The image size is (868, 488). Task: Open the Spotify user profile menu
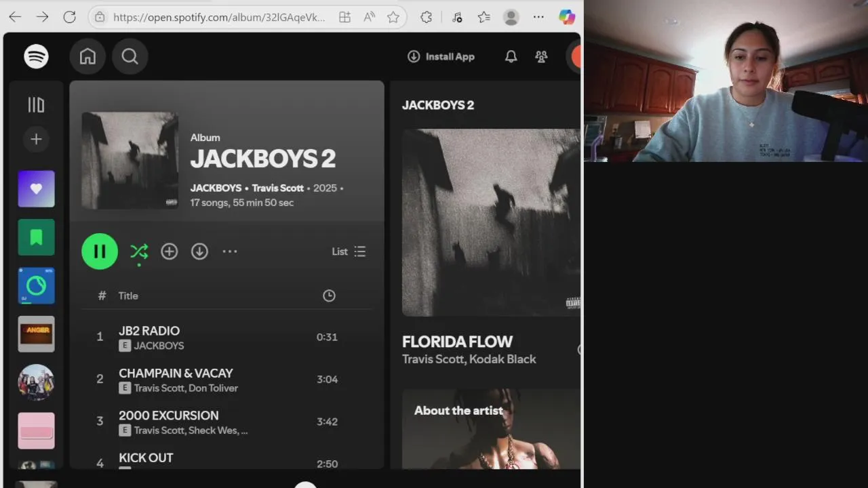coord(574,56)
